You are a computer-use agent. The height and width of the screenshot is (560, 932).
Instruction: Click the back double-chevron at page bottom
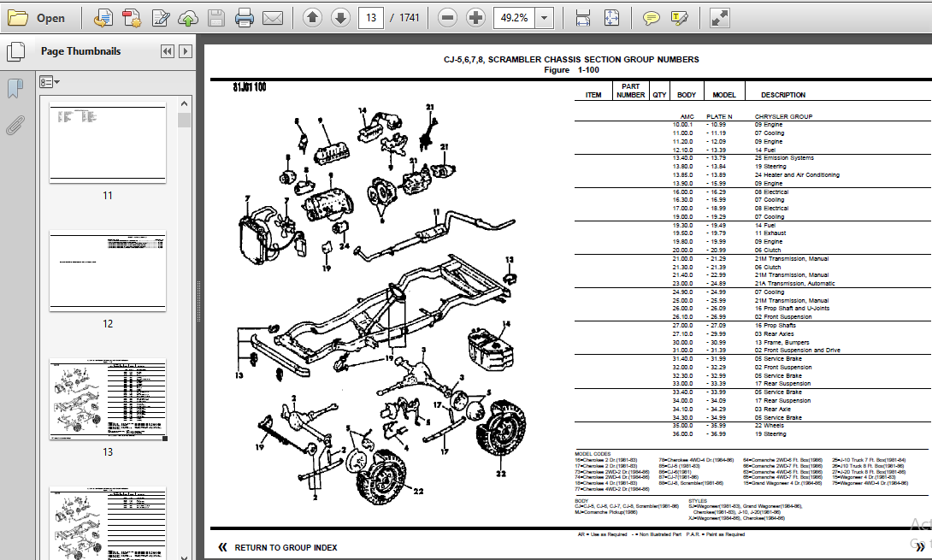point(222,547)
